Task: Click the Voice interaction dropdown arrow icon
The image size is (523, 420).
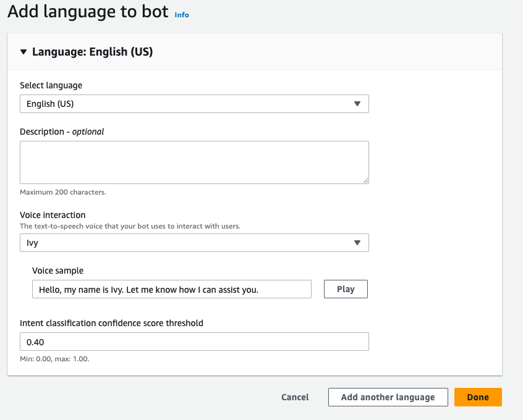Action: pos(357,243)
